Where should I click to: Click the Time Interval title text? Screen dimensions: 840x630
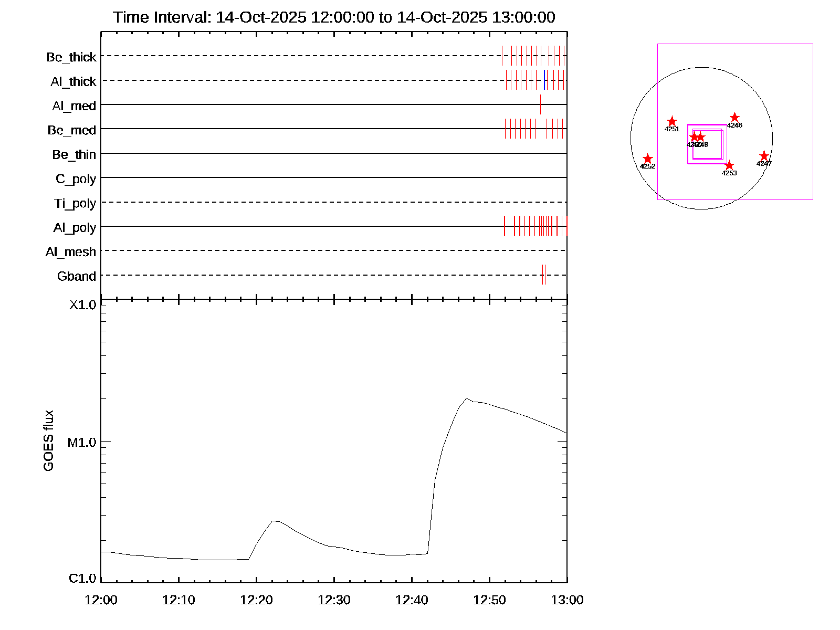click(x=334, y=17)
